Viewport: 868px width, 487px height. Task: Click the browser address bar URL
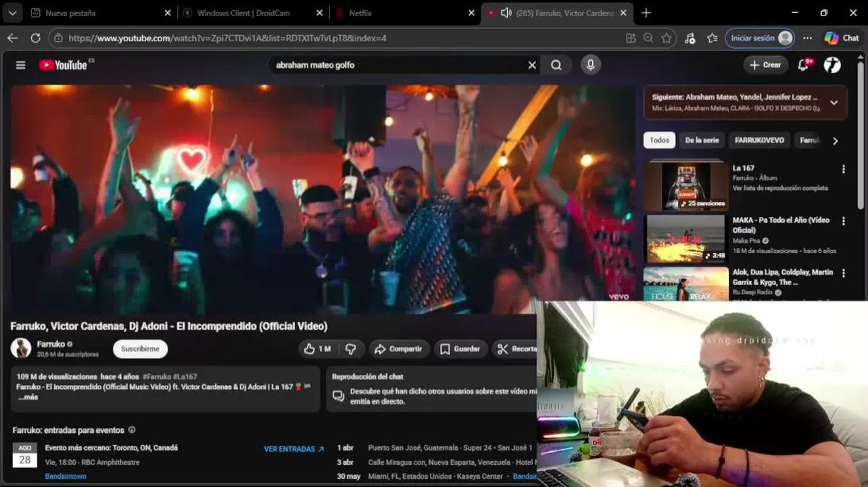(227, 39)
